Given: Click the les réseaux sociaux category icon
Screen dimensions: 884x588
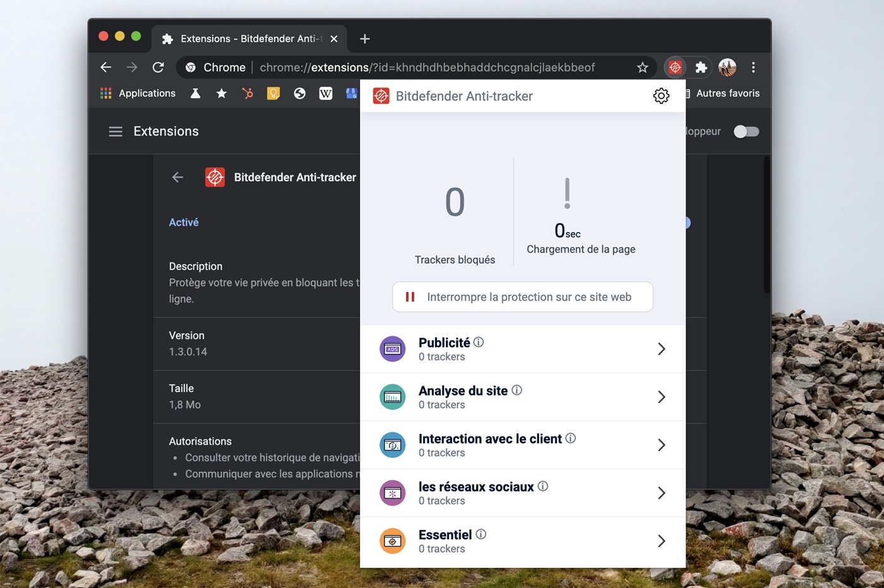Looking at the screenshot, I should coord(393,493).
